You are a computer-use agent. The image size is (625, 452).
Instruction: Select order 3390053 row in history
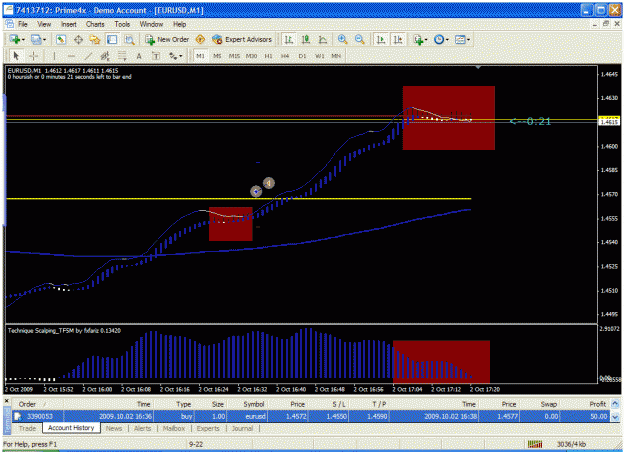point(311,416)
